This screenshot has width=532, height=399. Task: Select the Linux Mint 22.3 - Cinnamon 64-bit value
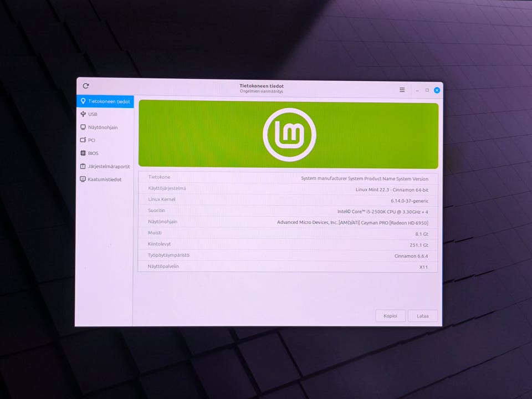click(392, 190)
